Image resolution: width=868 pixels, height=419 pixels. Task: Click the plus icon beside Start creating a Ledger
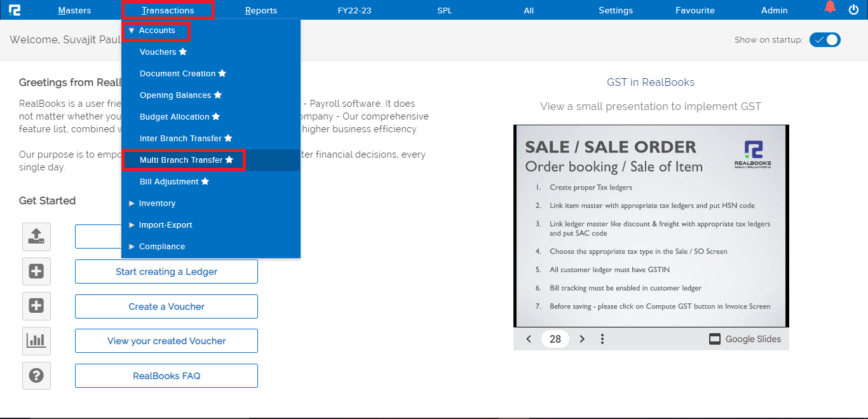(x=36, y=271)
